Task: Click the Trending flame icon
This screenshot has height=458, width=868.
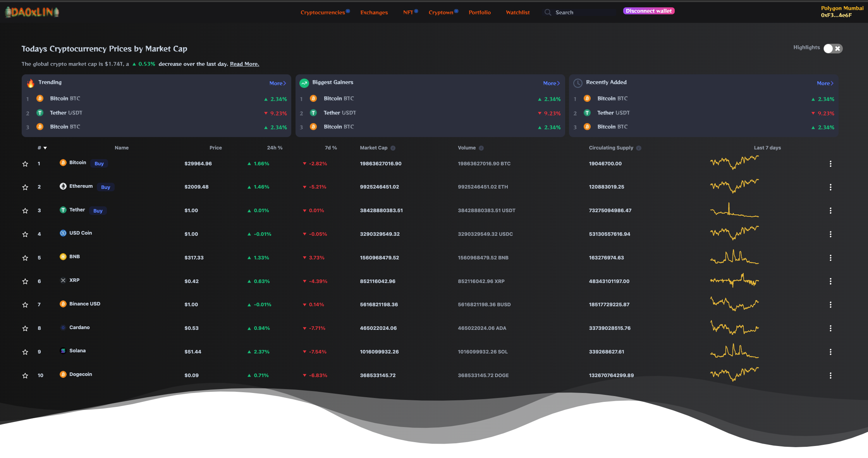Action: 31,83
